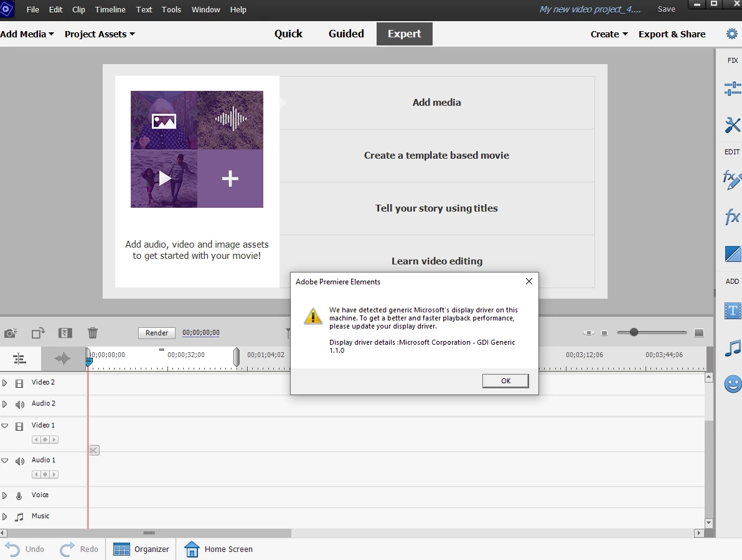Go to previous keyframe on Audio 1
The image size is (742, 560).
(x=36, y=474)
